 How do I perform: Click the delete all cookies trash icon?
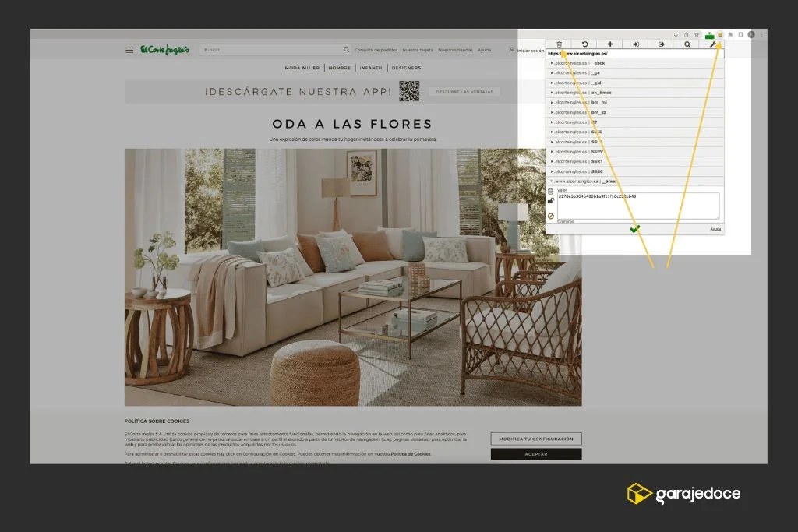[x=559, y=44]
